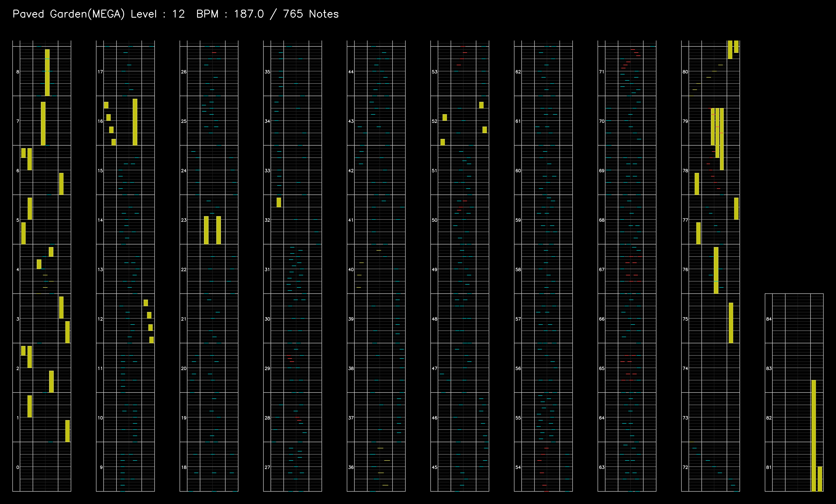Select measure number 72 label
Image resolution: width=836 pixels, height=504 pixels.
[x=685, y=467]
